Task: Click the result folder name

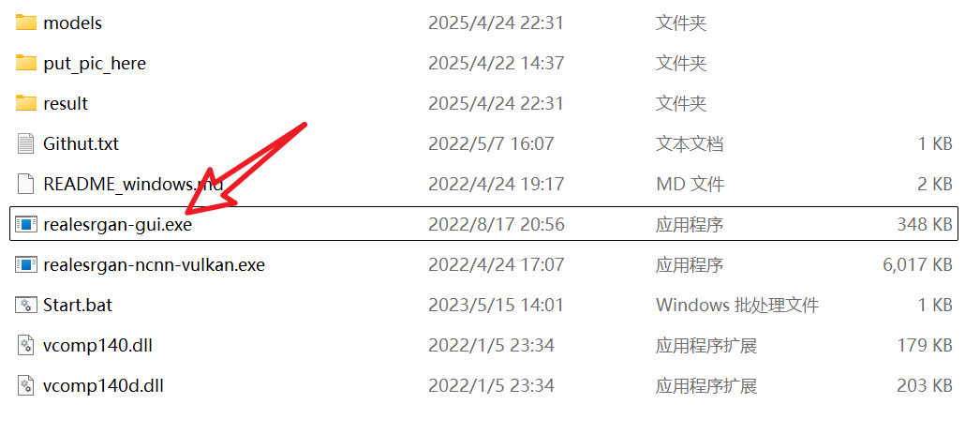Action: pyautogui.click(x=66, y=103)
